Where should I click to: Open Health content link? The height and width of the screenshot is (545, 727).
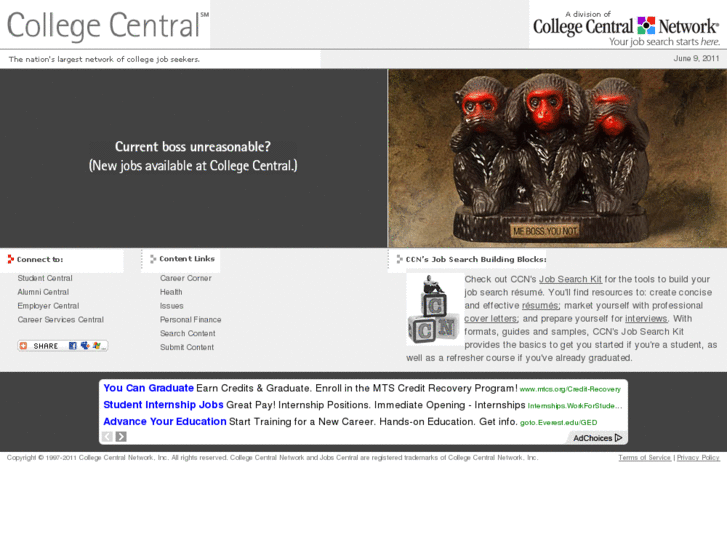point(171,292)
